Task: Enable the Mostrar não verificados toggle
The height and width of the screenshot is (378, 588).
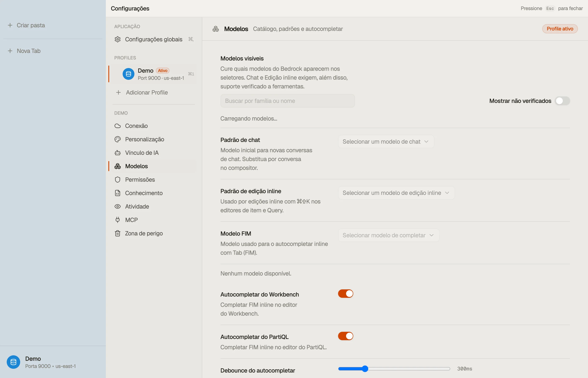Action: click(x=562, y=101)
